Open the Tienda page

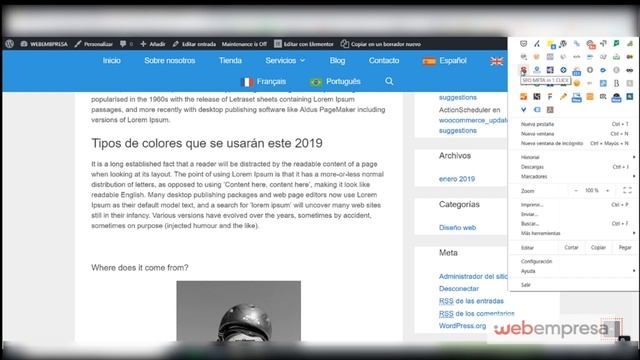[x=230, y=60]
